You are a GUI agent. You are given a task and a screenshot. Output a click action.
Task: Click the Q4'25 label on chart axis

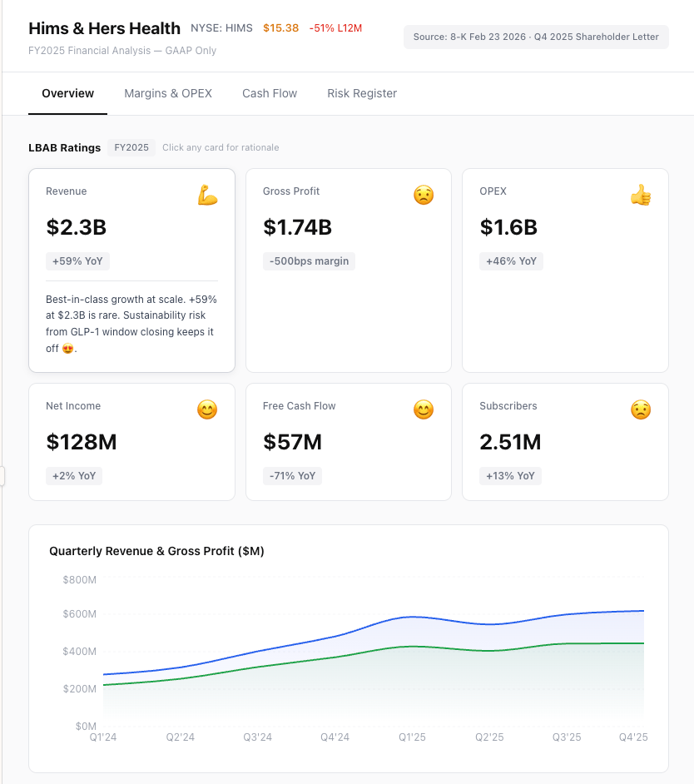(633, 737)
